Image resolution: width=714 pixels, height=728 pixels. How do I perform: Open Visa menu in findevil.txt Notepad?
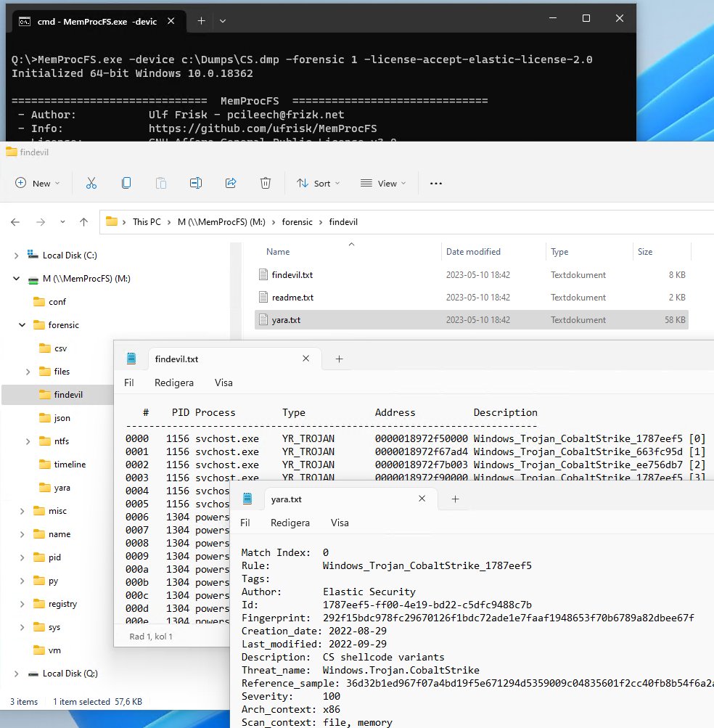click(x=223, y=383)
